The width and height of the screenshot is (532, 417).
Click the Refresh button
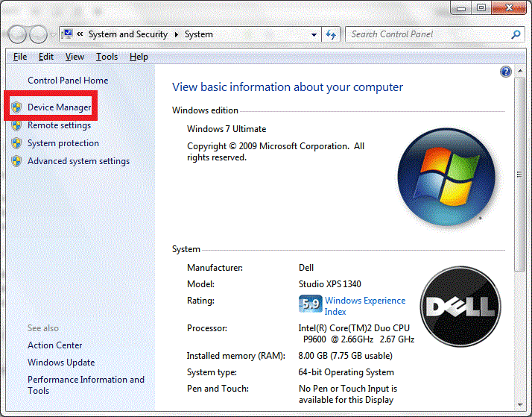[x=331, y=34]
